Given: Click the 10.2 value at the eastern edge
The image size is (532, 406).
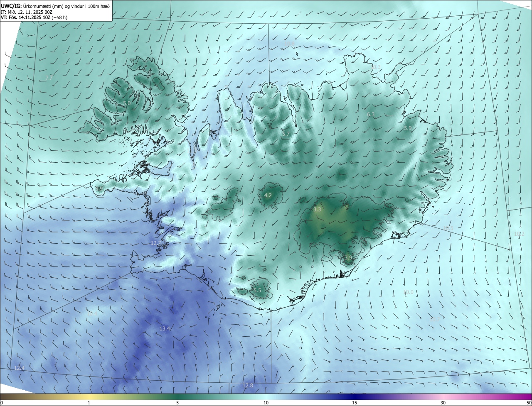Looking at the screenshot, I should coord(519,234).
